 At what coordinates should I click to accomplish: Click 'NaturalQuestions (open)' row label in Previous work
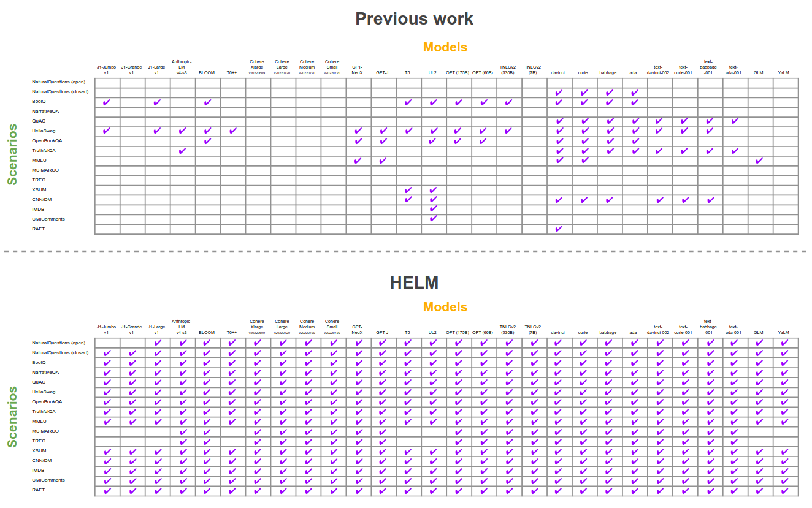pyautogui.click(x=59, y=82)
